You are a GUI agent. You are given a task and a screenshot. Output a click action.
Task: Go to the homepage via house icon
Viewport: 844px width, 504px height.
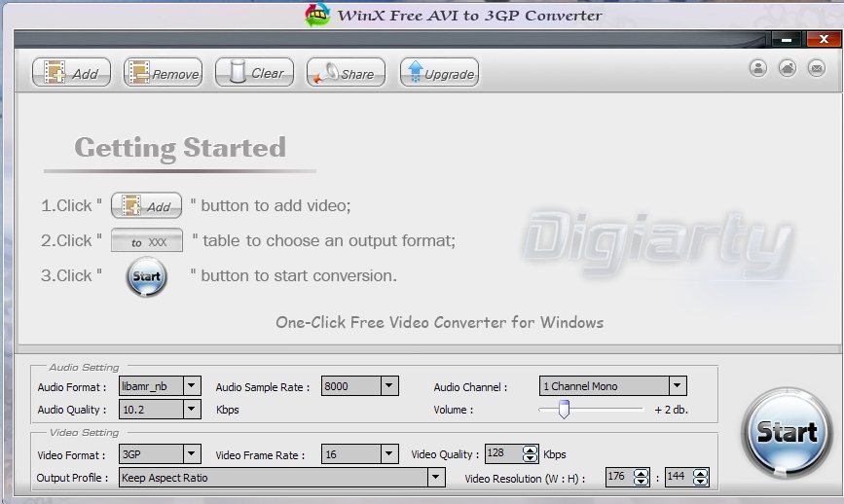(x=788, y=68)
